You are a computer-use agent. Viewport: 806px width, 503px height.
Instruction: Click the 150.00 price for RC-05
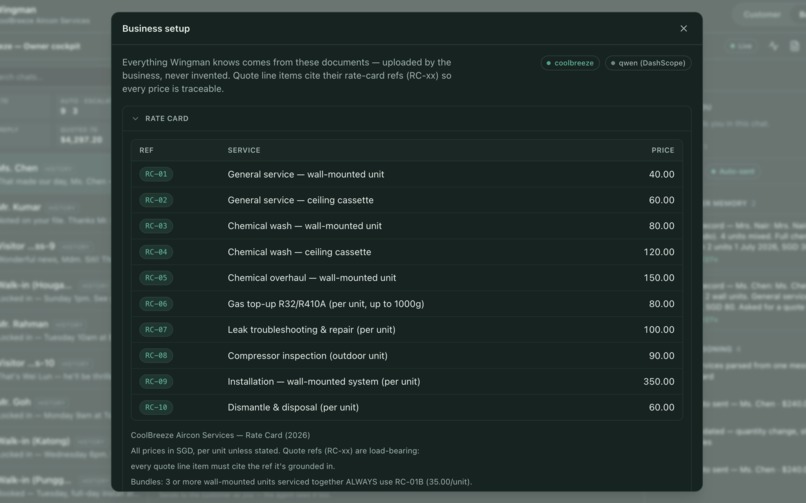[659, 278]
